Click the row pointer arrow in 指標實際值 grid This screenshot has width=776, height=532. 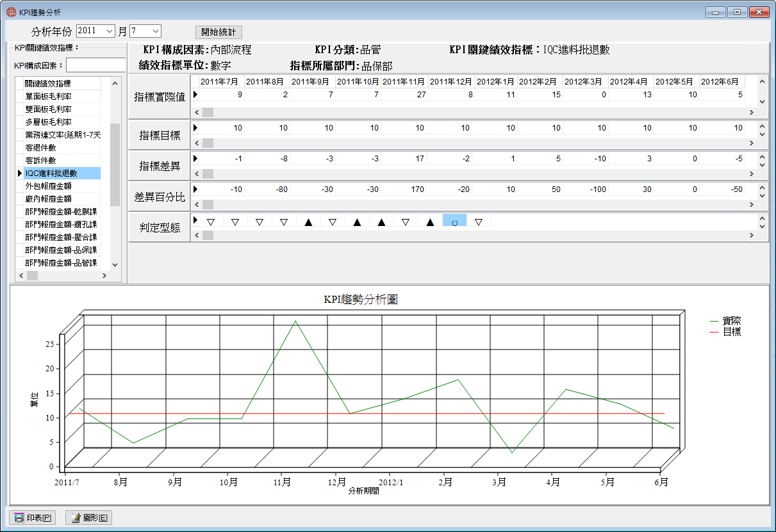click(195, 94)
